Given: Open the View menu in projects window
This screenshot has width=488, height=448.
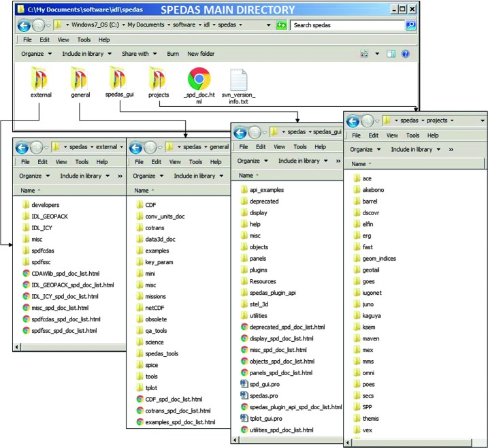Looking at the screenshot, I should pos(393,135).
